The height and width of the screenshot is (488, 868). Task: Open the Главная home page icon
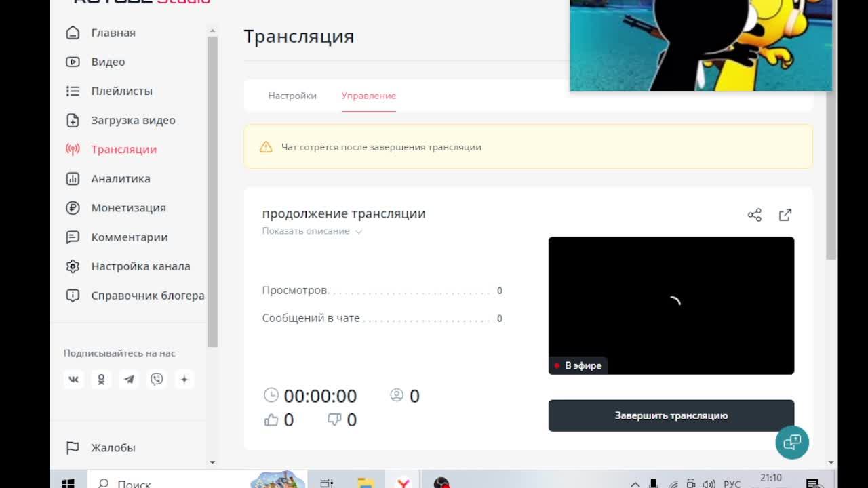click(73, 33)
